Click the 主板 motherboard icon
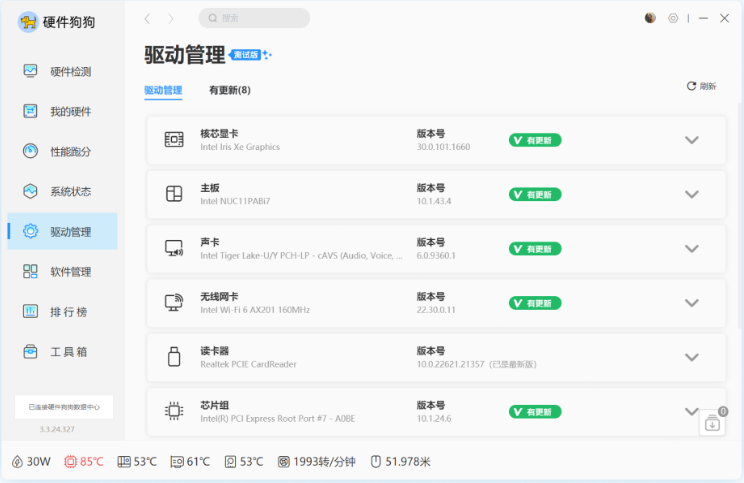Screen dimensions: 744x483 coord(174,194)
